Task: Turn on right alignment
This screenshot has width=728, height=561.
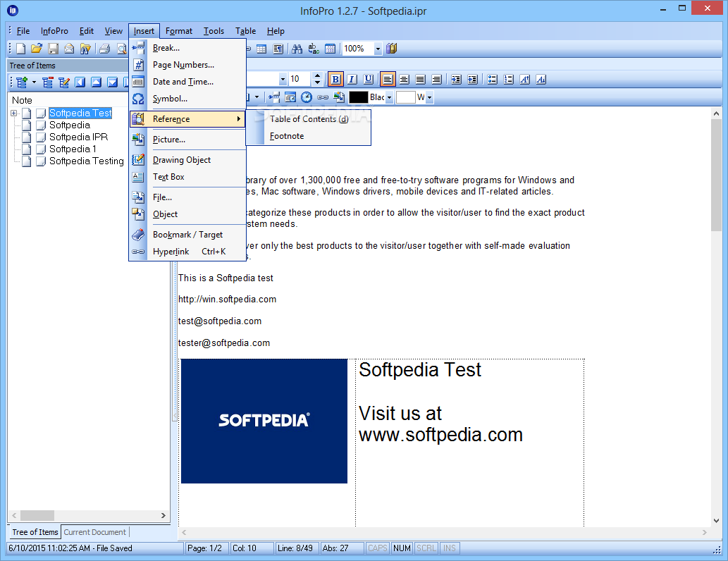Action: (x=437, y=80)
